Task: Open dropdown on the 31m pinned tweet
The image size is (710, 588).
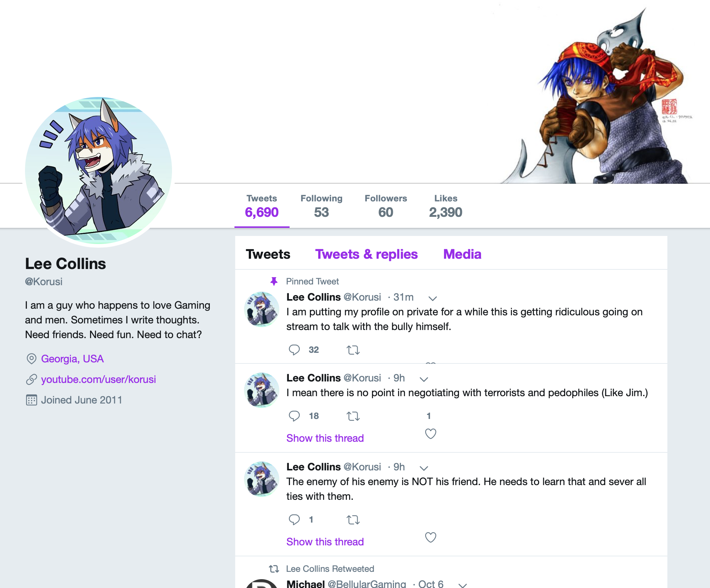Action: [x=433, y=298]
